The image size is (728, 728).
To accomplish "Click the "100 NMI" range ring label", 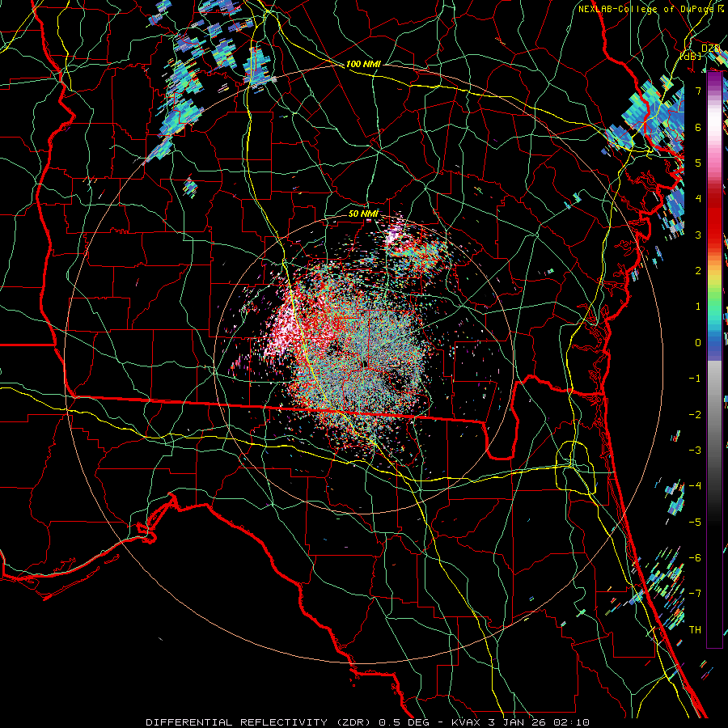I will [363, 64].
